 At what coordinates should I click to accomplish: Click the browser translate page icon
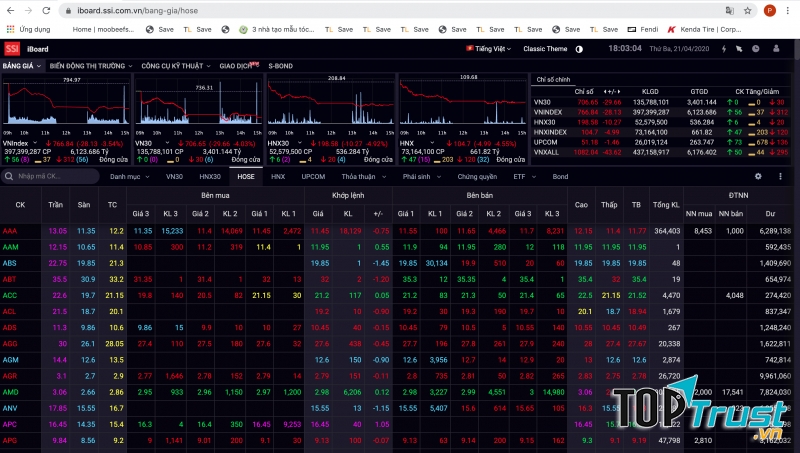[729, 10]
